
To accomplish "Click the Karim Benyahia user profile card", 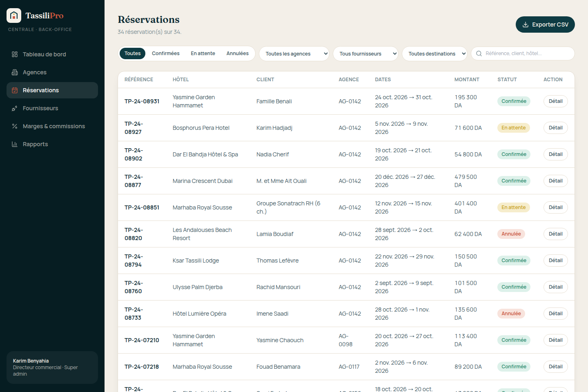I will click(52, 367).
